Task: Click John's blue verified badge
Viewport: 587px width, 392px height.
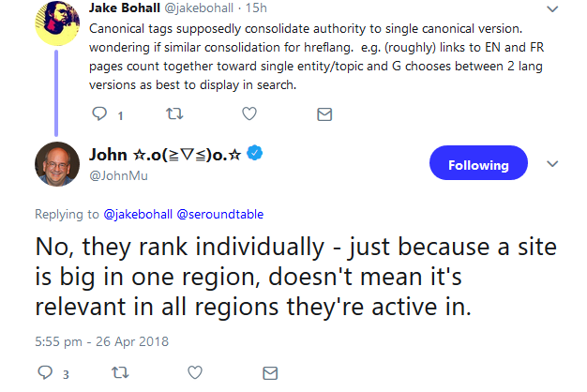Action: [253, 154]
